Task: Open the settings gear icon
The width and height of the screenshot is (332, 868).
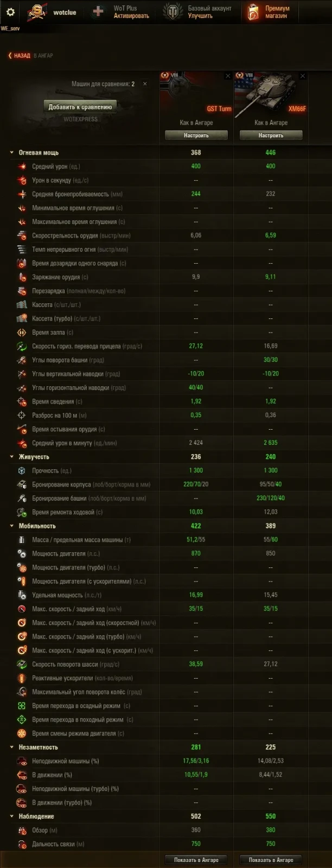Action: [10, 12]
